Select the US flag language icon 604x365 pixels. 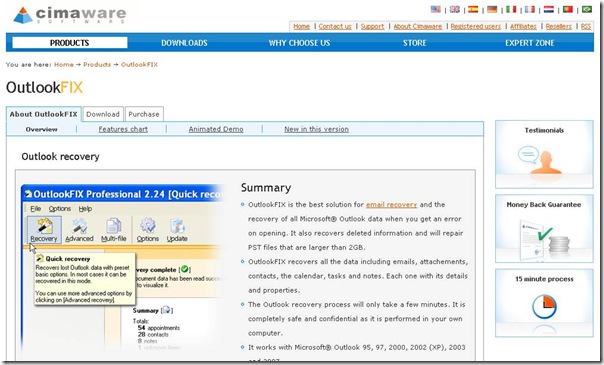(x=435, y=9)
